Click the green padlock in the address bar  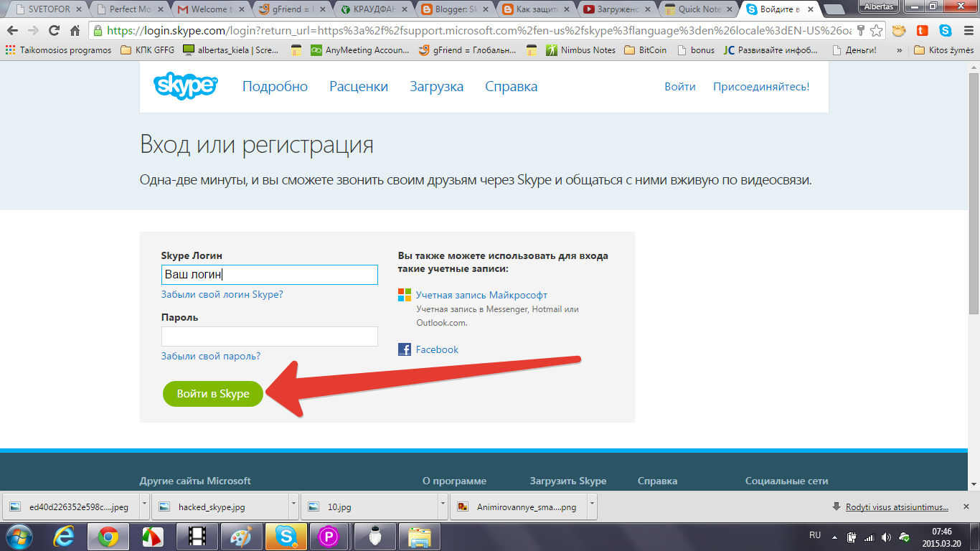click(98, 31)
